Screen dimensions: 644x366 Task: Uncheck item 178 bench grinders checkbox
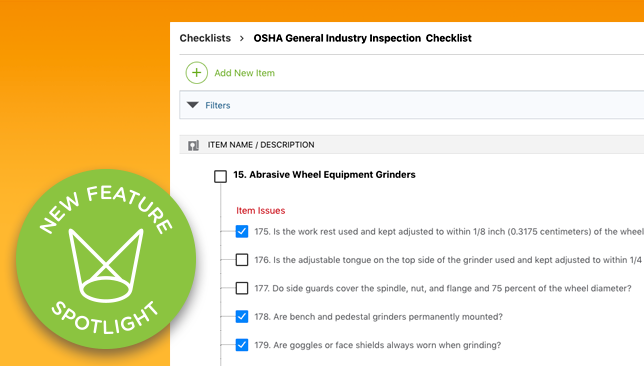pyautogui.click(x=242, y=316)
